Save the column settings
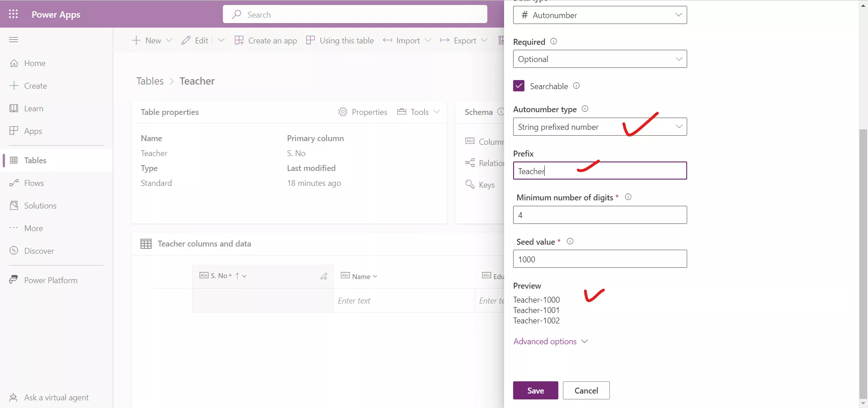868x408 pixels. point(536,390)
